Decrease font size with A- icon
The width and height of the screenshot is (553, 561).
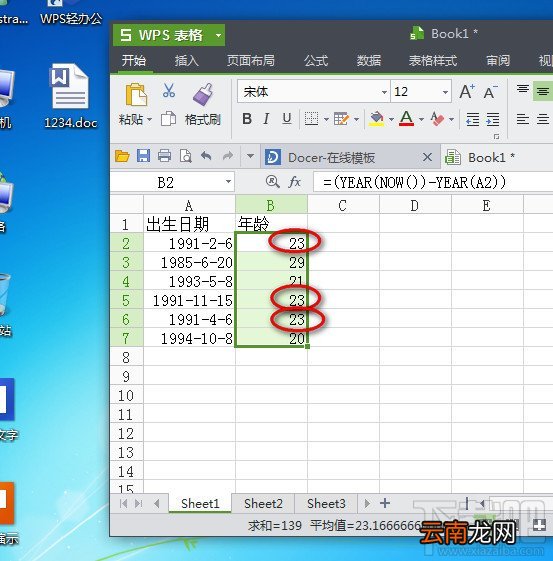[490, 92]
